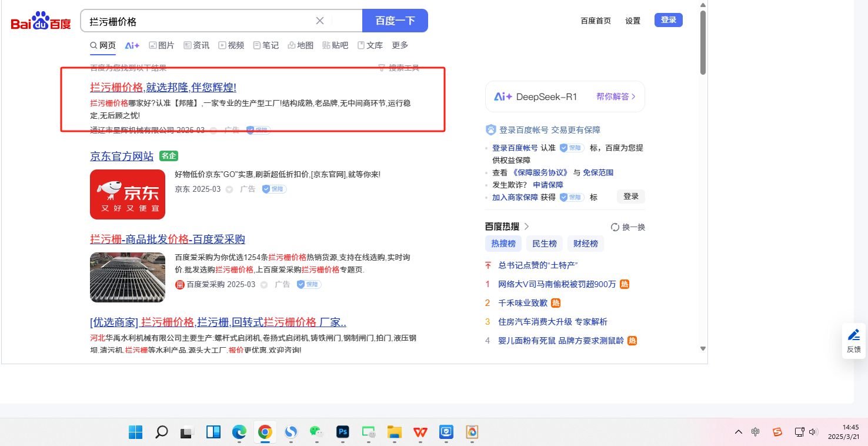Switch to the 图片 search tab
Screen dimensions: 868x446
pyautogui.click(x=162, y=45)
